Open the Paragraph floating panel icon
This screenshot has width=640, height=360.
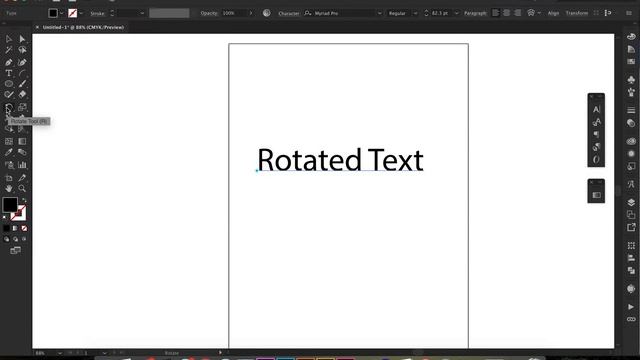point(596,134)
